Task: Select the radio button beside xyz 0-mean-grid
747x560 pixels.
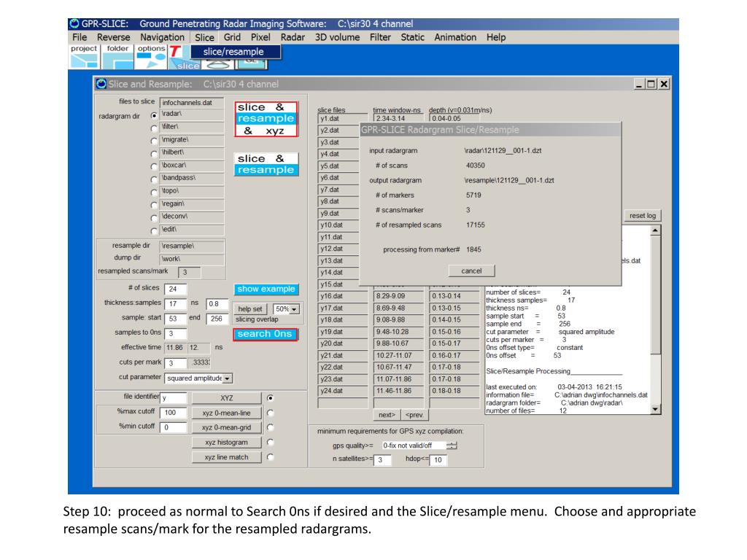Action: click(x=271, y=427)
